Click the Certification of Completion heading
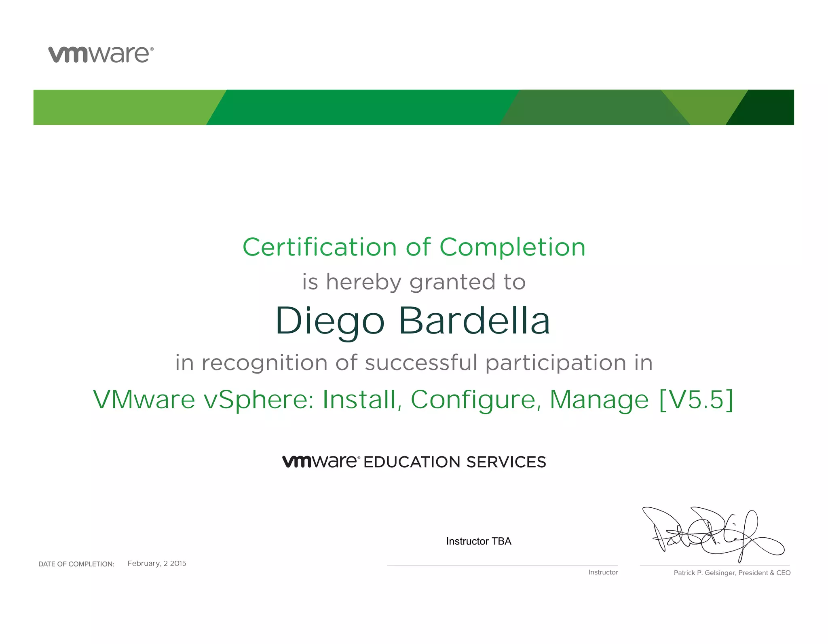The height and width of the screenshot is (644, 828). click(x=414, y=247)
